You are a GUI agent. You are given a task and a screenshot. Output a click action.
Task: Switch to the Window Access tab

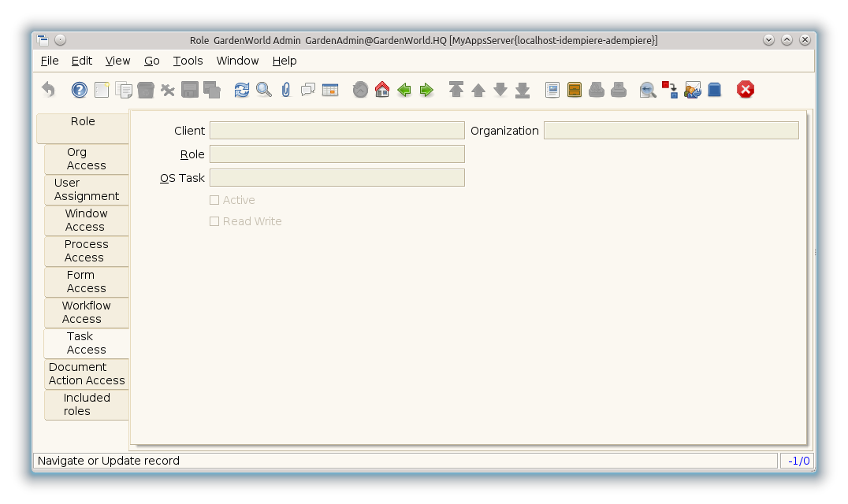(x=86, y=220)
